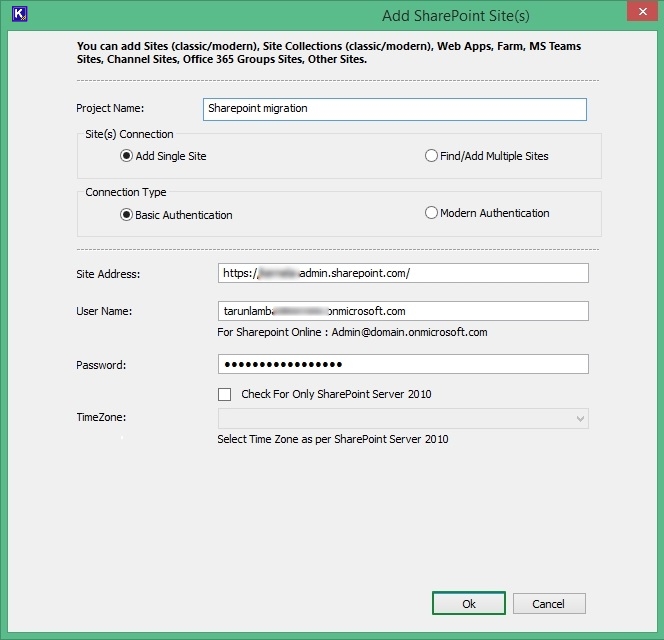664x640 pixels.
Task: Click the Kernel app icon in title bar
Action: coord(19,14)
